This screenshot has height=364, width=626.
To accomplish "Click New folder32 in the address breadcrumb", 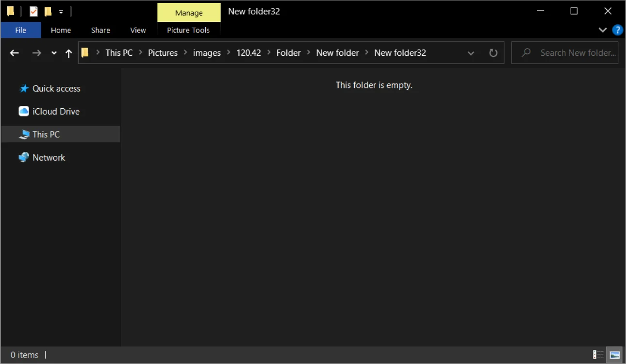I will (400, 53).
